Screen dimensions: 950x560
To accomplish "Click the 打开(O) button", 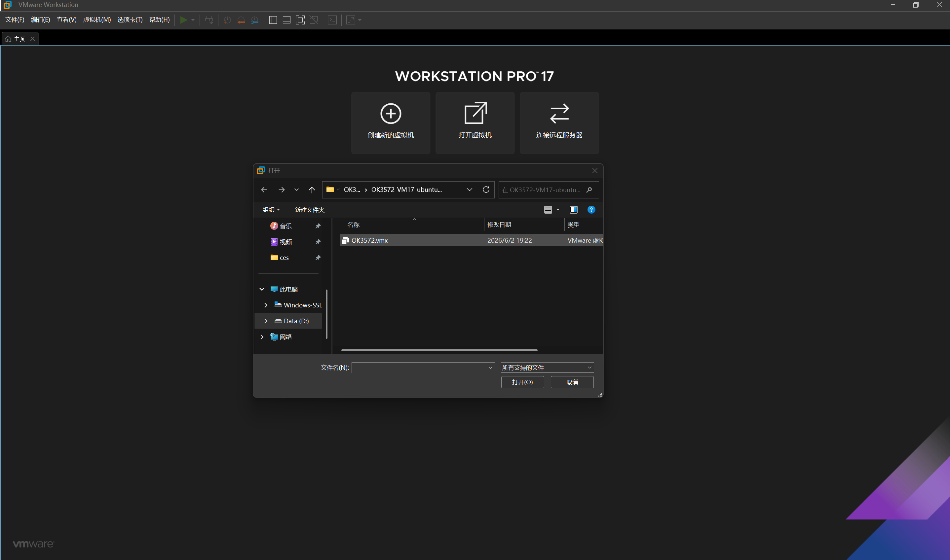I will 522,382.
